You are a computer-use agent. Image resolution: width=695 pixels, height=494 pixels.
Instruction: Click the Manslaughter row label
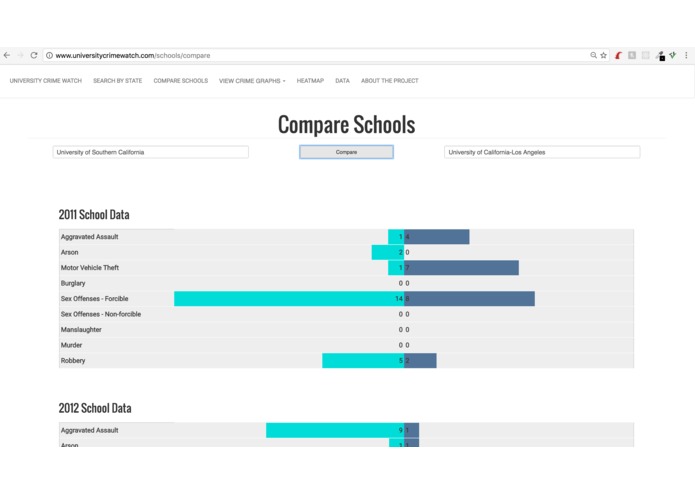click(x=81, y=330)
